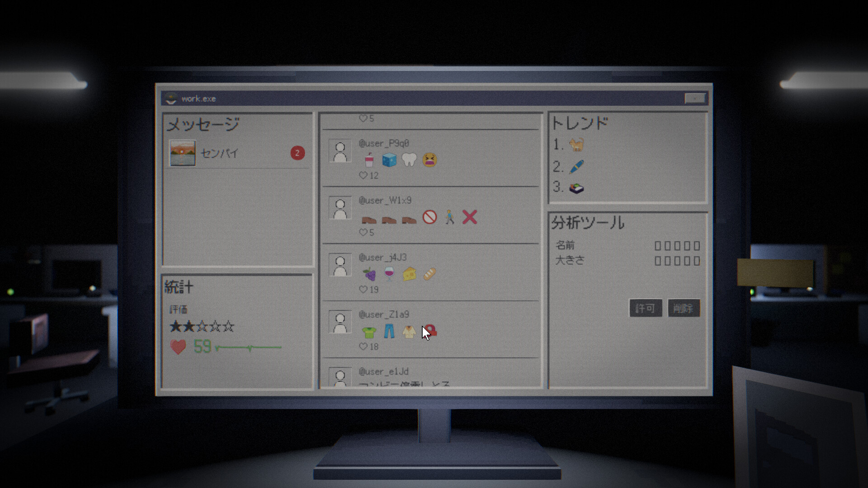Click the work.exe title bar app icon
868x488 pixels.
click(x=171, y=98)
